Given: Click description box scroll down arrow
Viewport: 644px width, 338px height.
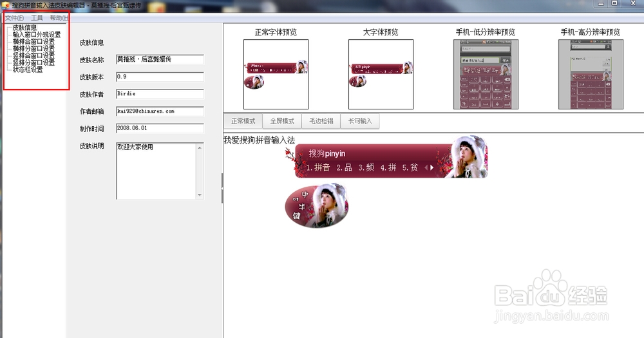Looking at the screenshot, I should pyautogui.click(x=200, y=195).
